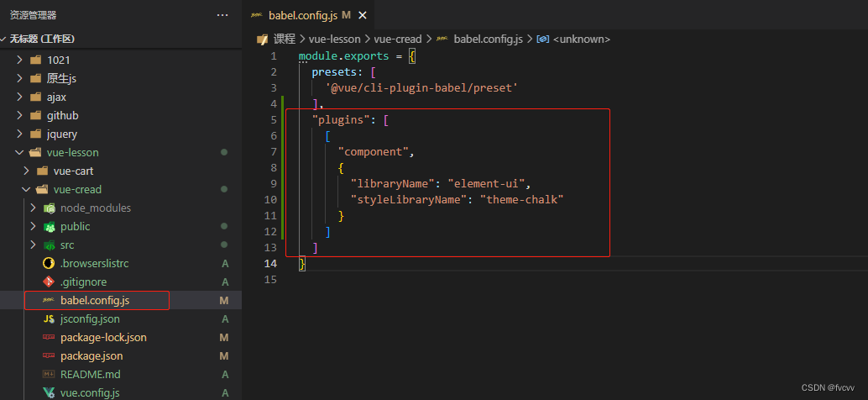Expand the src folder chevron

click(x=33, y=245)
